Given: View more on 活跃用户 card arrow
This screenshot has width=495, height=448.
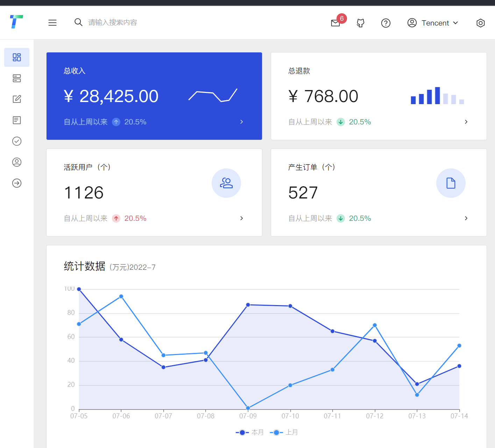Looking at the screenshot, I should [x=241, y=218].
